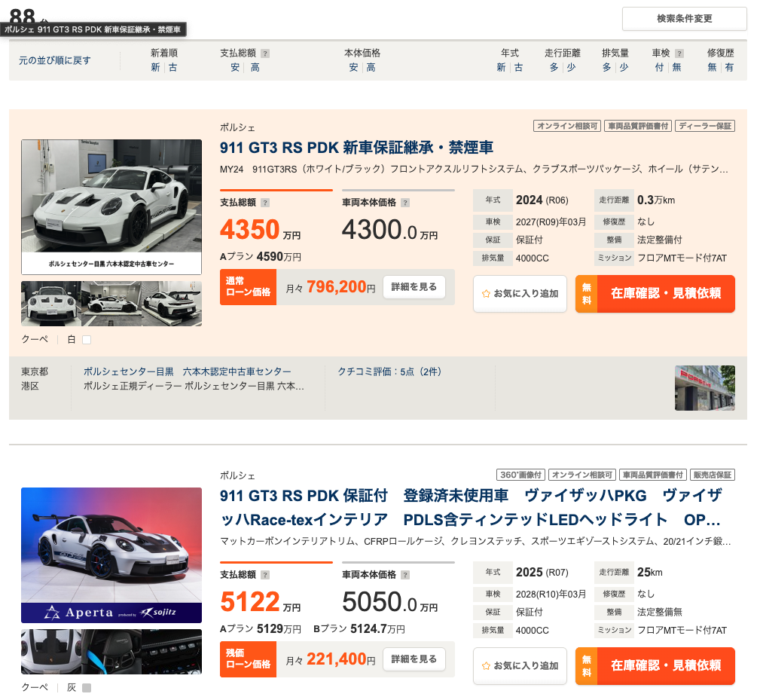Sort 走行距離 by 少 (least mileage)
Viewport: 760px width, 700px height.
pos(572,67)
